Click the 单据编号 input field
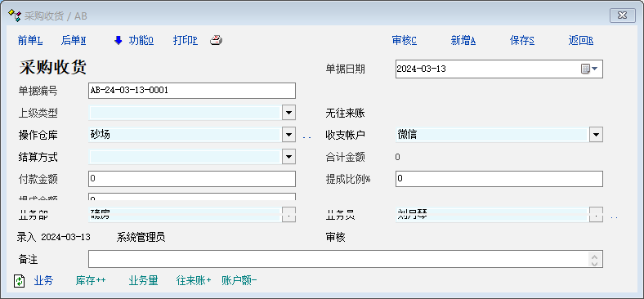 coord(192,91)
